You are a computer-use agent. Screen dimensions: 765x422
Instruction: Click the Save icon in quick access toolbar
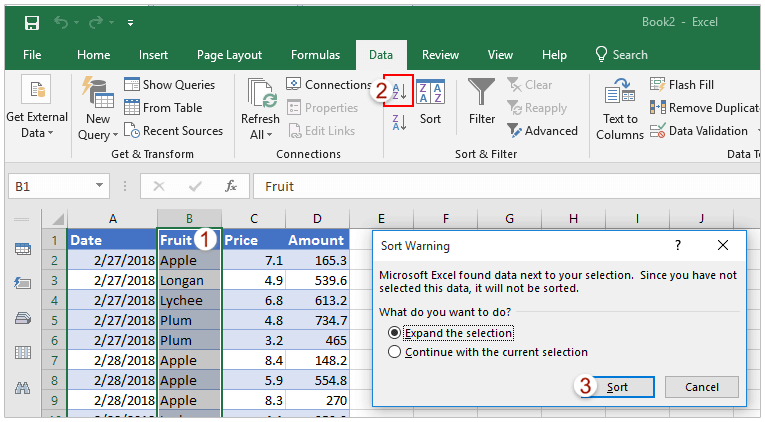point(32,22)
